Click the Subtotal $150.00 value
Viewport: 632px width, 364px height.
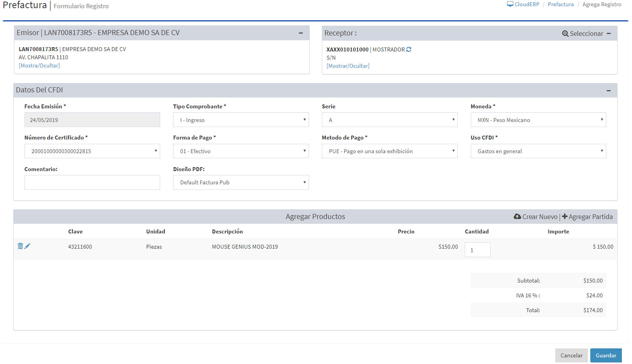pyautogui.click(x=593, y=281)
